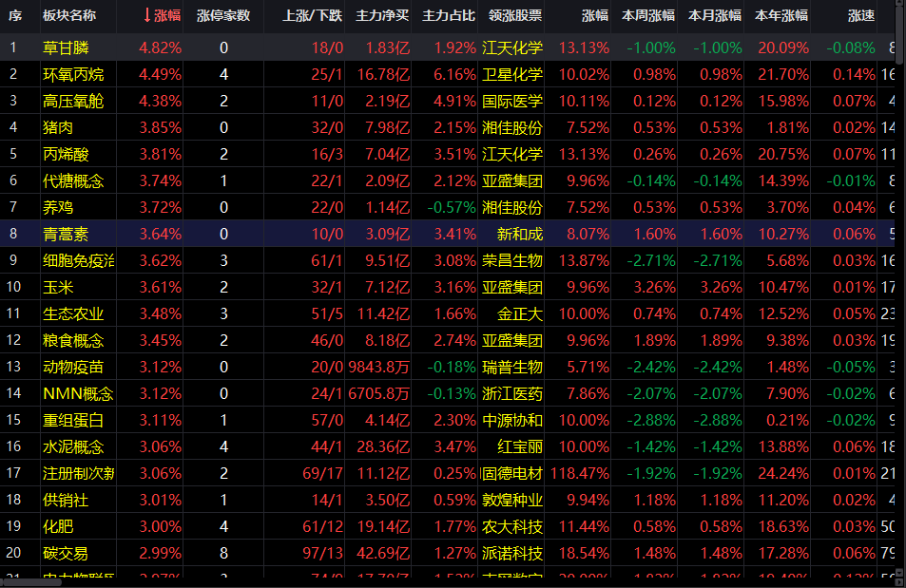This screenshot has width=906, height=588.
Task: Select the 猪肉 sector name
Action: point(58,127)
